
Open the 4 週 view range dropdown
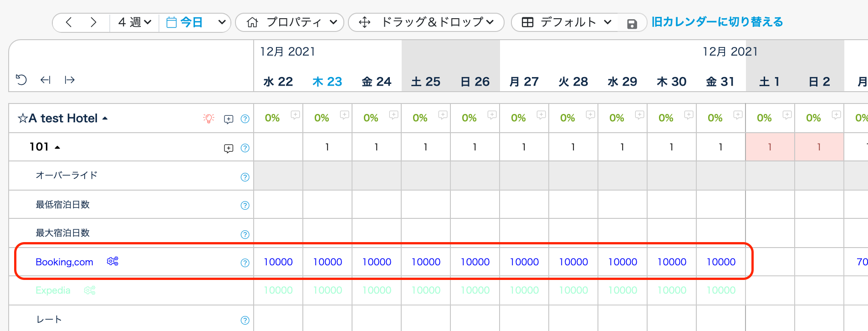pos(134,22)
